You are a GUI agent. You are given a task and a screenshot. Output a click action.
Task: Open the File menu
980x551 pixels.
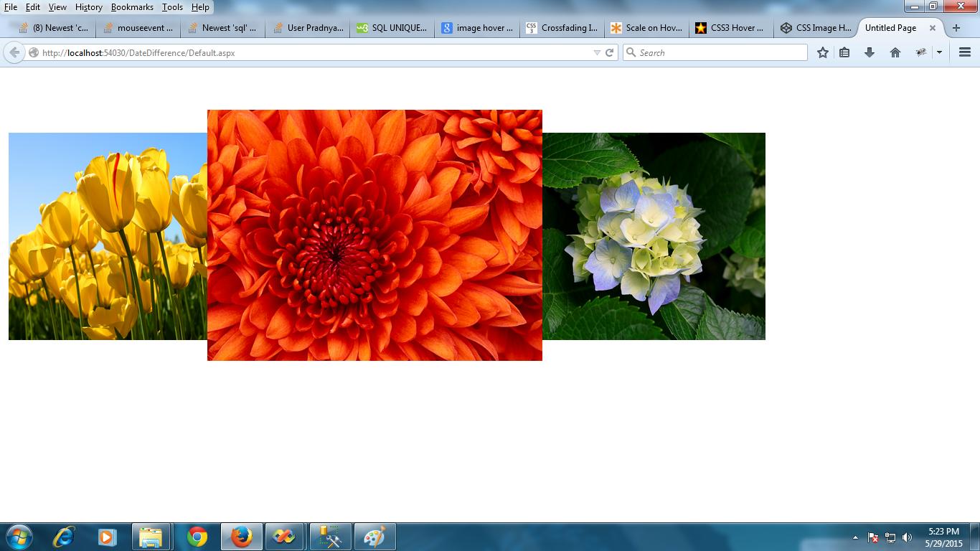coord(11,6)
